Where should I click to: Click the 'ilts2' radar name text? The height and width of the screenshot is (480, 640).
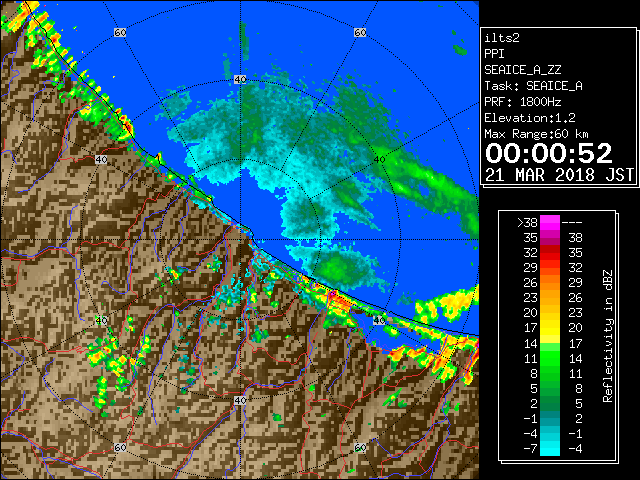502,38
